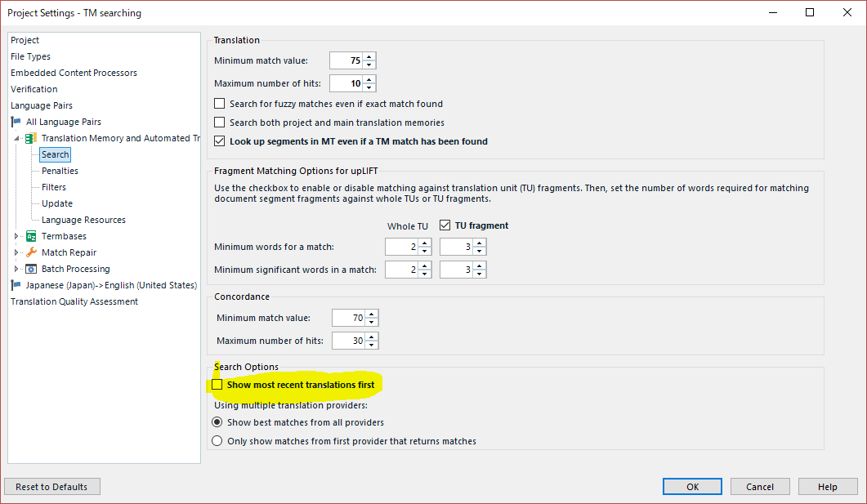Decrease the Concordance maximum number of hits
Screen dimensions: 867x504
click(372, 345)
